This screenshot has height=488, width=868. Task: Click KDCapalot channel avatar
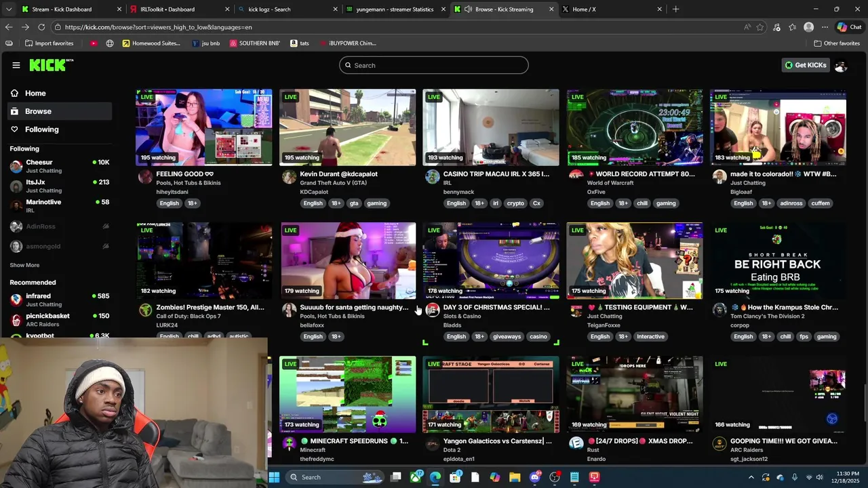289,177
